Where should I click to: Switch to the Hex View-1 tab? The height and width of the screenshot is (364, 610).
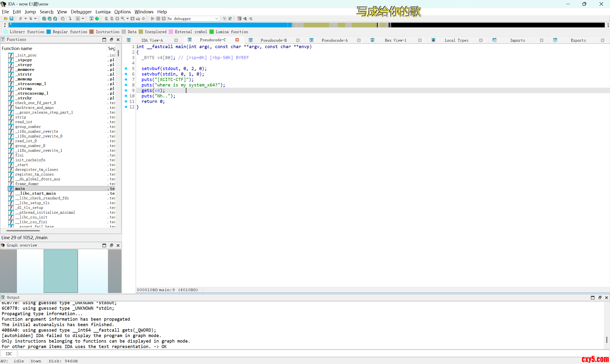(395, 40)
